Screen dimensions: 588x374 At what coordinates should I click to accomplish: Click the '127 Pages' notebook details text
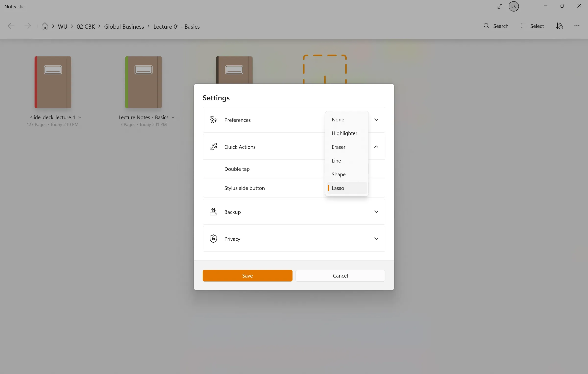(52, 124)
